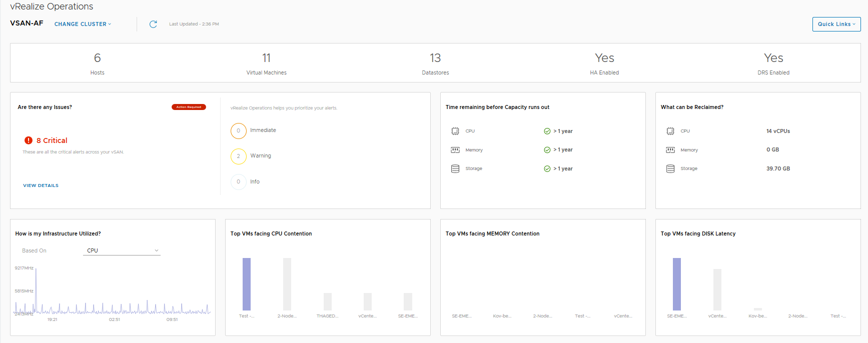The height and width of the screenshot is (343, 868).
Task: Click the Info alerts count circle
Action: tap(239, 181)
